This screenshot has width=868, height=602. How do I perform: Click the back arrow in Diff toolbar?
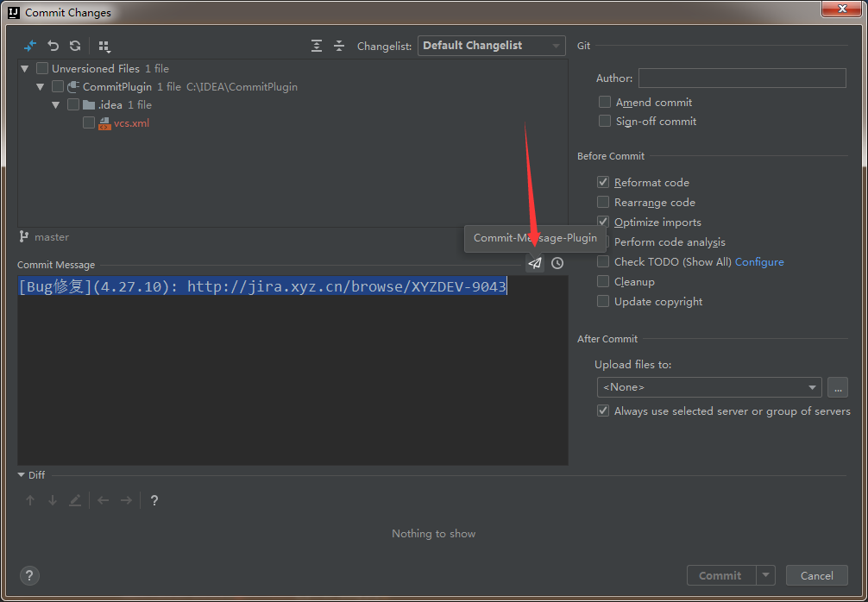[x=103, y=501]
